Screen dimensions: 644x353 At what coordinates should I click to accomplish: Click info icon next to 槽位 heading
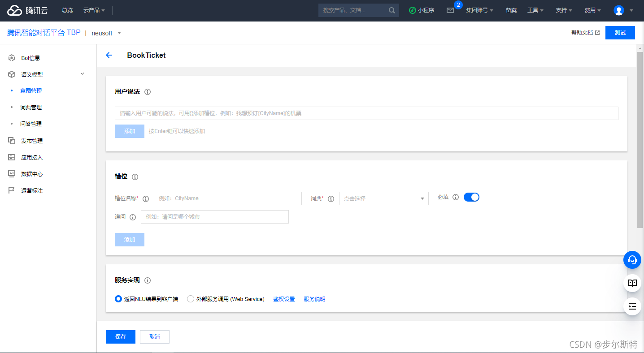tap(135, 177)
